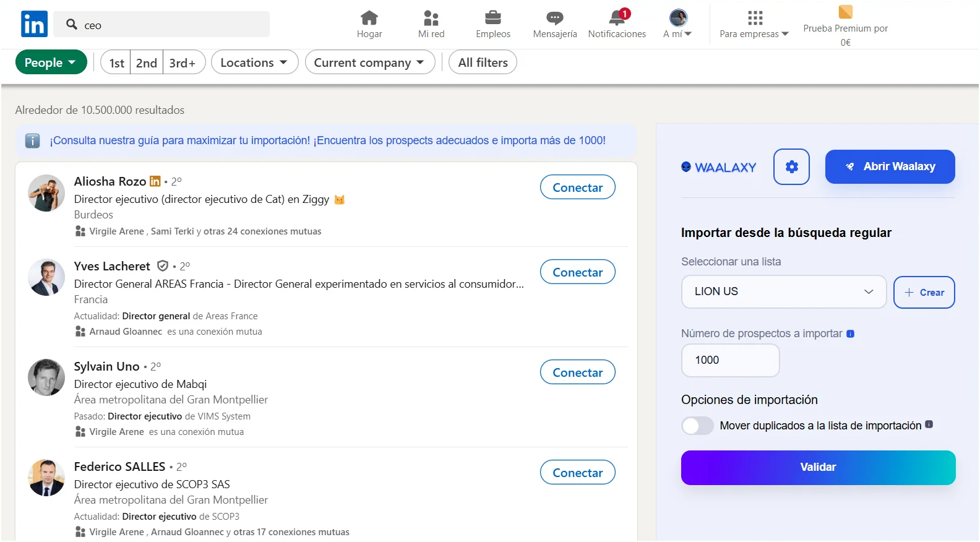This screenshot has width=980, height=542.
Task: Toggle 3rd+ degree connection filter
Action: coord(183,62)
